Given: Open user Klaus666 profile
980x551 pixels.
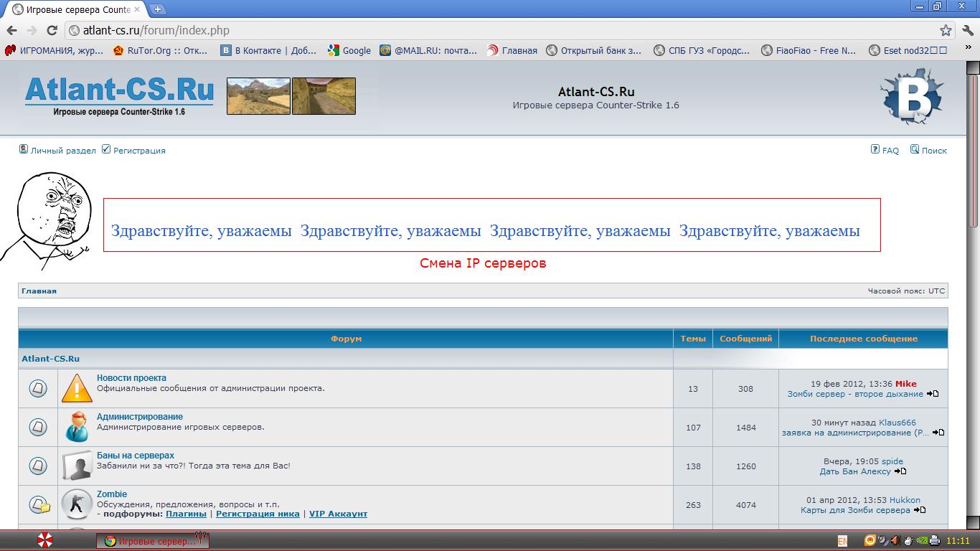Looking at the screenshot, I should click(x=897, y=423).
